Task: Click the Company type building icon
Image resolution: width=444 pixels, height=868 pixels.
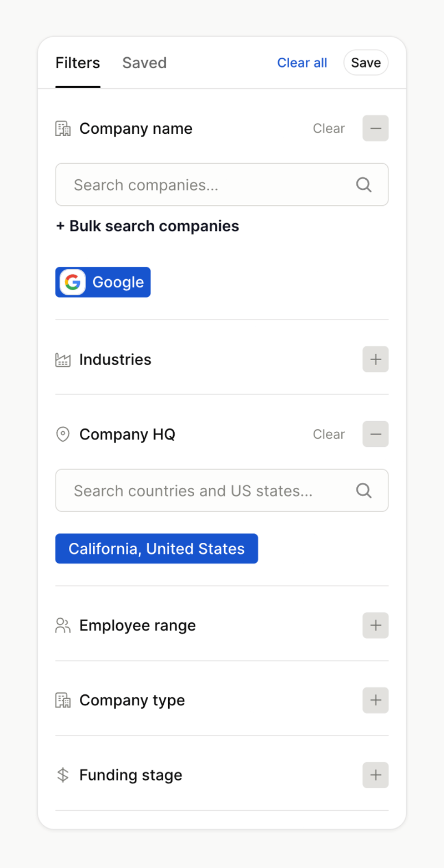Action: (x=63, y=700)
